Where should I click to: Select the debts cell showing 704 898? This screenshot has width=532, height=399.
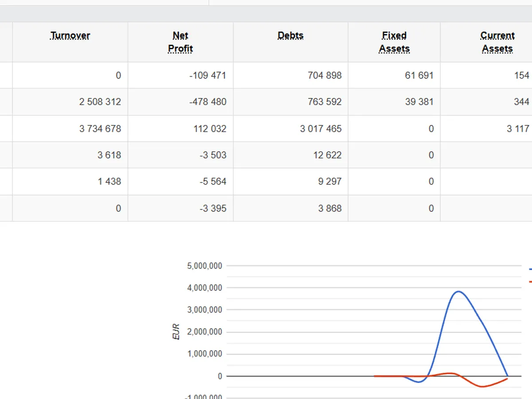tap(325, 75)
